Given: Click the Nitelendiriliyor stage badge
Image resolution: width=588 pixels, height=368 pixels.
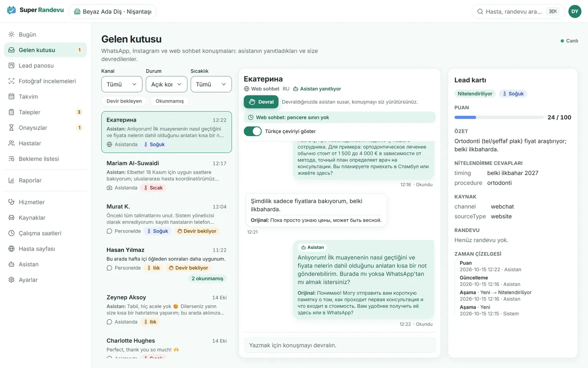Looking at the screenshot, I should pyautogui.click(x=475, y=94).
